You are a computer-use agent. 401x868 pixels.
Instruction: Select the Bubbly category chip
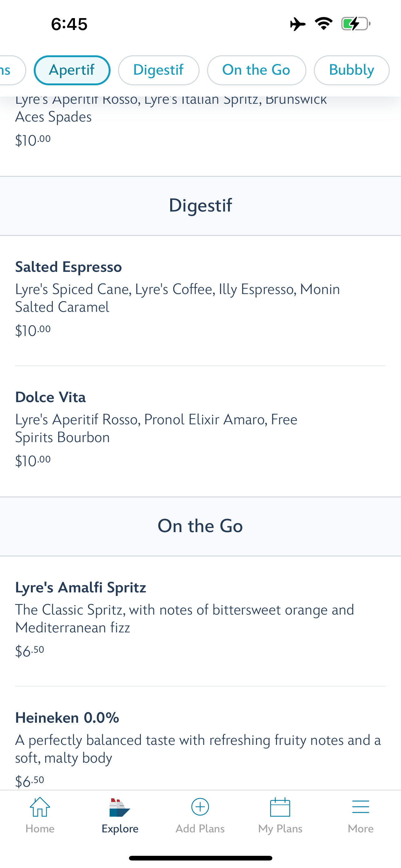tap(352, 70)
